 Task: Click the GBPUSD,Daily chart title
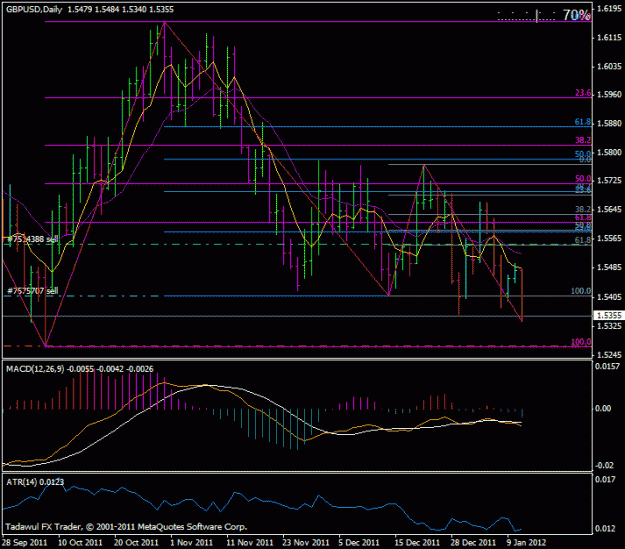[34, 9]
